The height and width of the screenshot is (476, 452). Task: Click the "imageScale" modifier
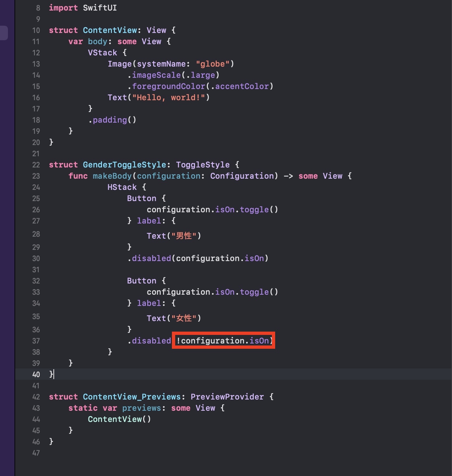pos(156,75)
